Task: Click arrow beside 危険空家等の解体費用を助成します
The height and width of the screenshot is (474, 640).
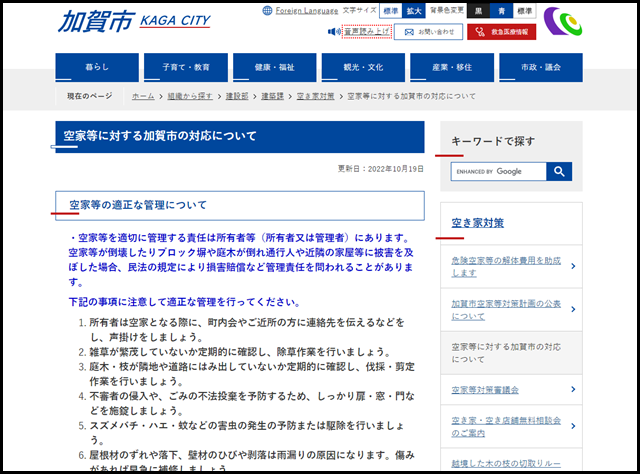Action: (x=573, y=266)
